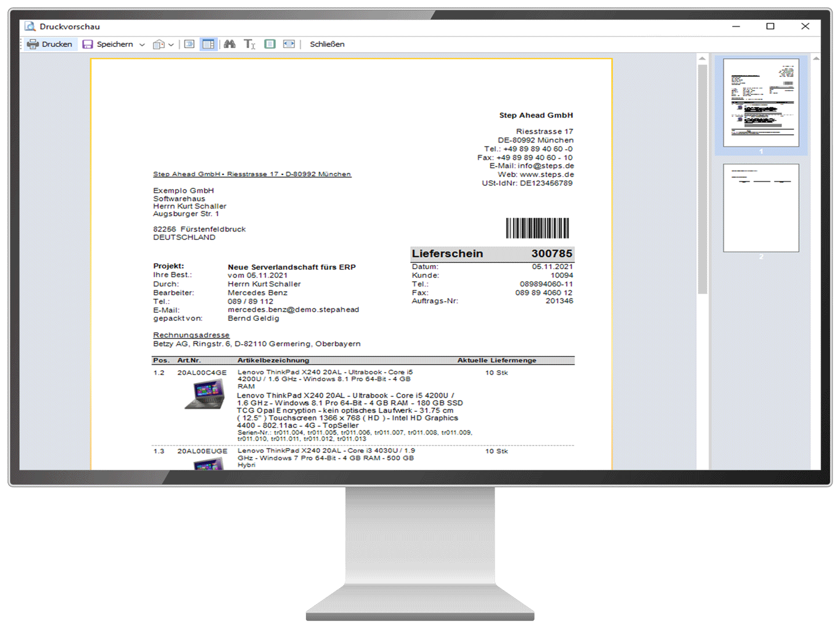Open the page 2 thumbnail

click(761, 207)
